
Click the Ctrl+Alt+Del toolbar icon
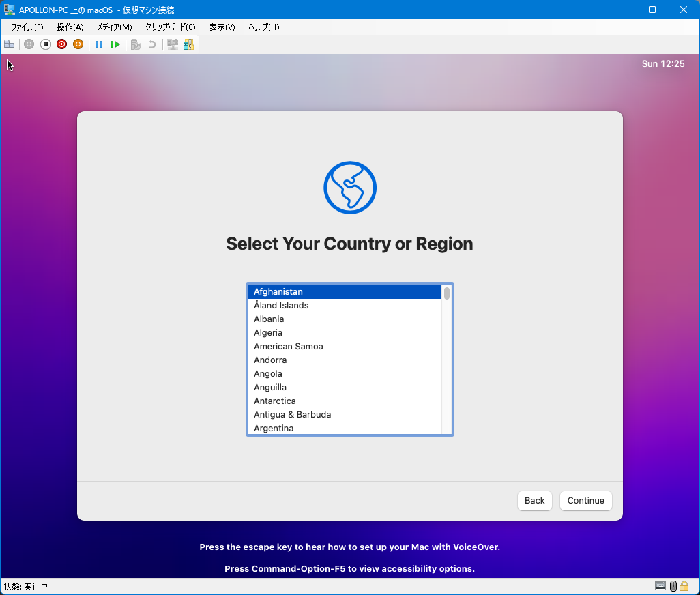pyautogui.click(x=10, y=44)
